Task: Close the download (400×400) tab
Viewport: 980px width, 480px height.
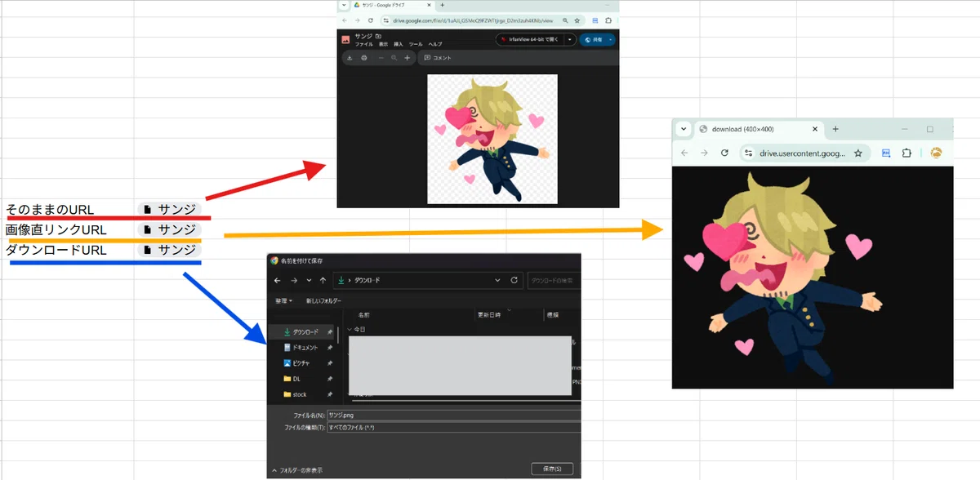Action: [814, 129]
